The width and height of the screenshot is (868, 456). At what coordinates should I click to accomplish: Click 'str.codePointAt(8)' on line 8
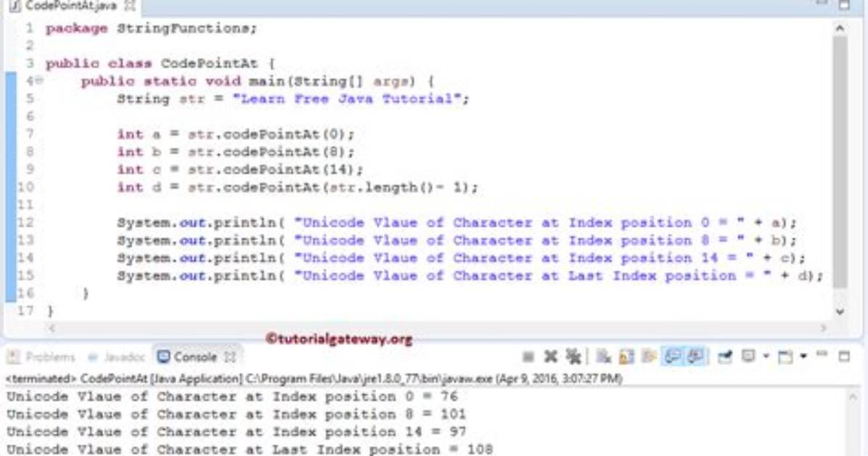267,152
